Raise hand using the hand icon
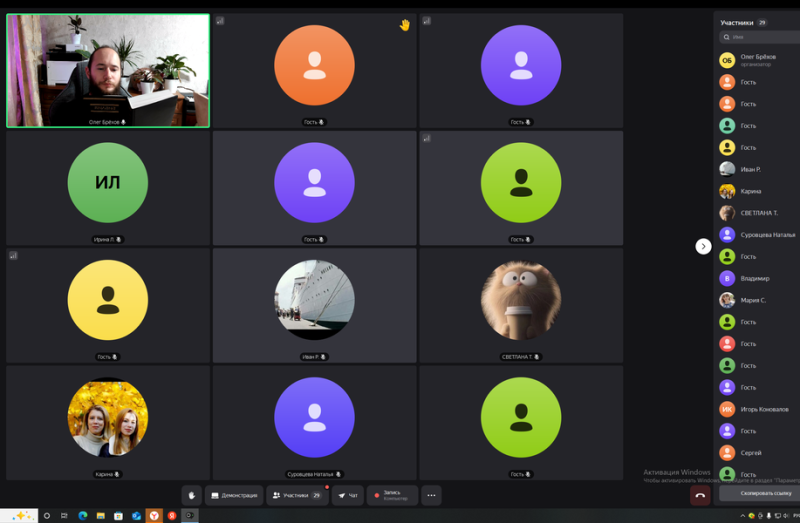This screenshot has height=523, width=800. [192, 495]
